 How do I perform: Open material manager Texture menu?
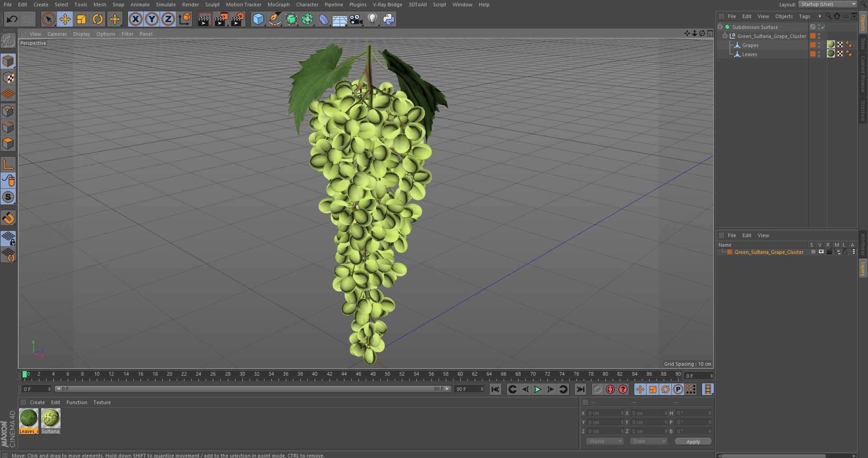[x=102, y=402]
